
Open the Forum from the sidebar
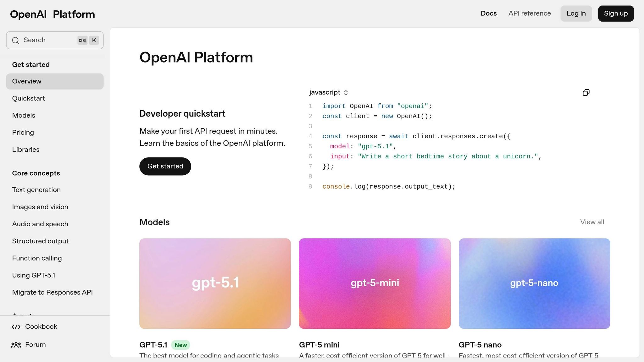click(35, 344)
